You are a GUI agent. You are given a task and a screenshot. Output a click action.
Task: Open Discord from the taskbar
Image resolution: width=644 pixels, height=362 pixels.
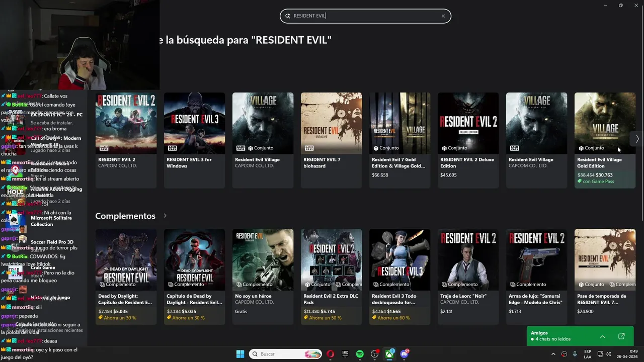[x=405, y=354]
